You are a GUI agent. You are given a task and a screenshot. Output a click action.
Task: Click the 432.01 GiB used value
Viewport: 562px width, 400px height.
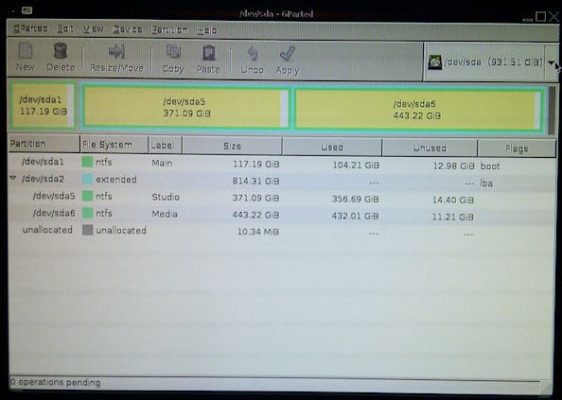[355, 216]
